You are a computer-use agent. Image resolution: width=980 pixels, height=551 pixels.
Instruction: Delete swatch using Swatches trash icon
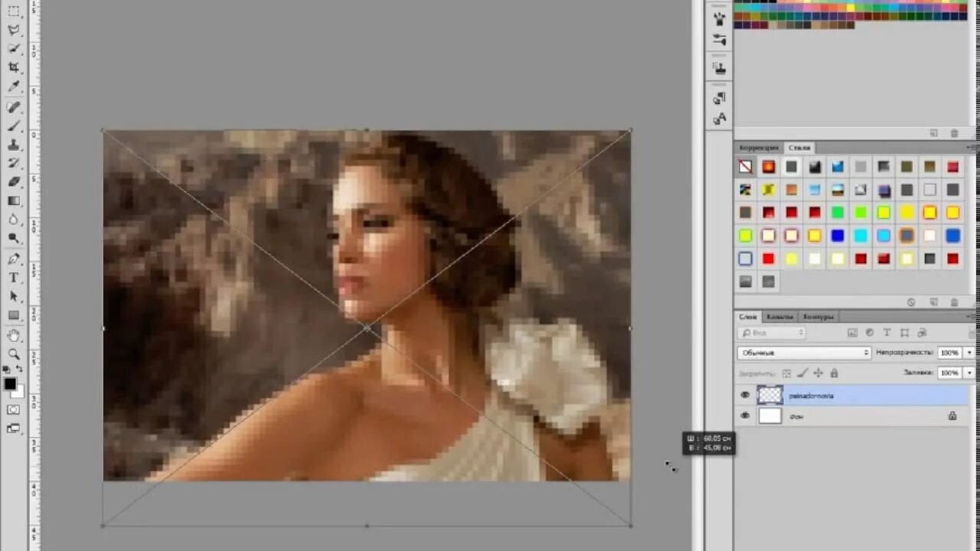tap(954, 132)
